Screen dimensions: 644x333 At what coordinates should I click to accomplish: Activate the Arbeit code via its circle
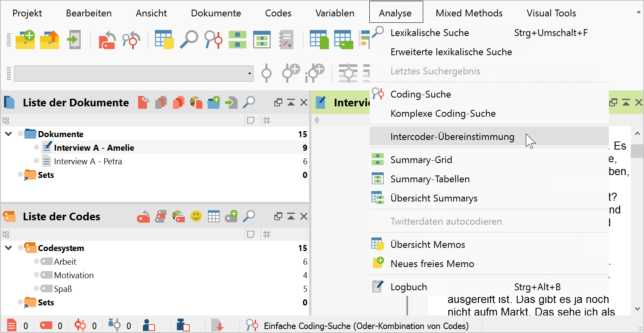[x=36, y=261]
